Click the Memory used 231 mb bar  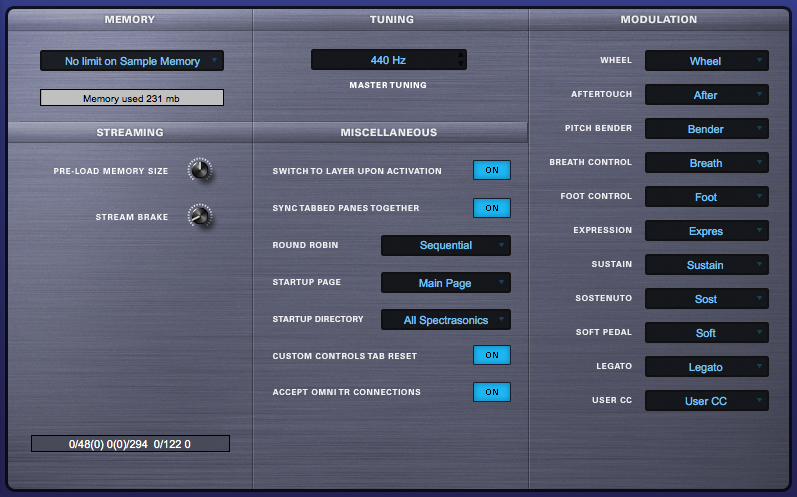pyautogui.click(x=132, y=98)
